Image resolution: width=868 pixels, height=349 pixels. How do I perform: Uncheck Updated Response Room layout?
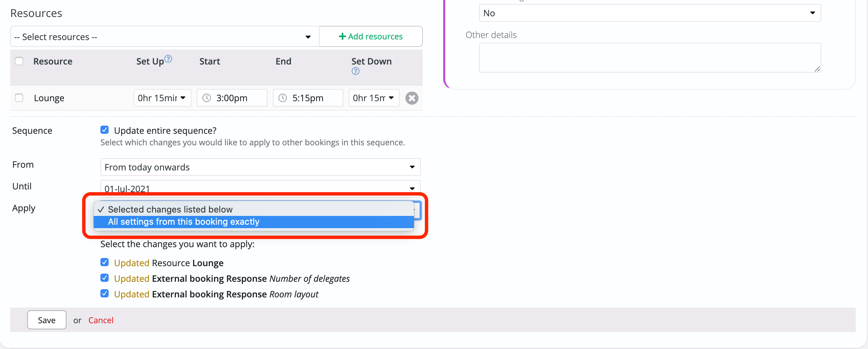[104, 293]
